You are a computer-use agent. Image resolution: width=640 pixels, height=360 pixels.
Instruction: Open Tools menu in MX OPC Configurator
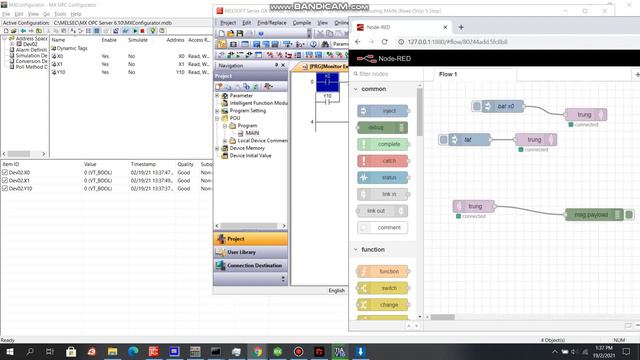(60, 14)
